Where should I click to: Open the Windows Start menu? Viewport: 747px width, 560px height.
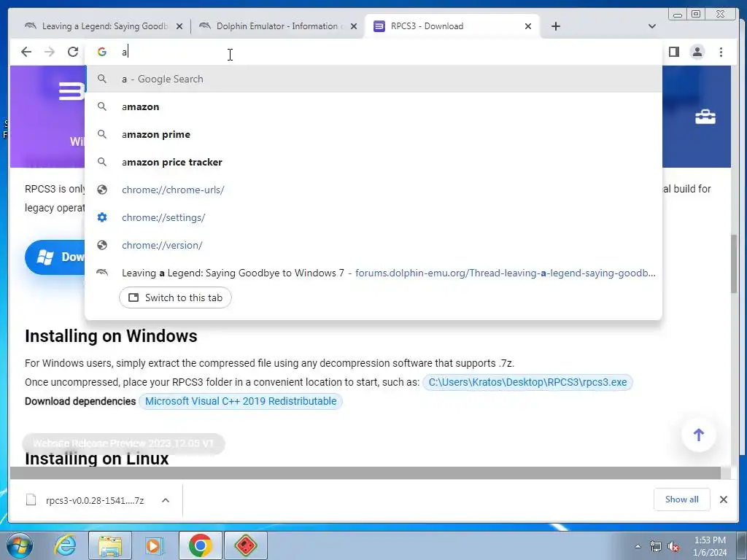coord(19,545)
